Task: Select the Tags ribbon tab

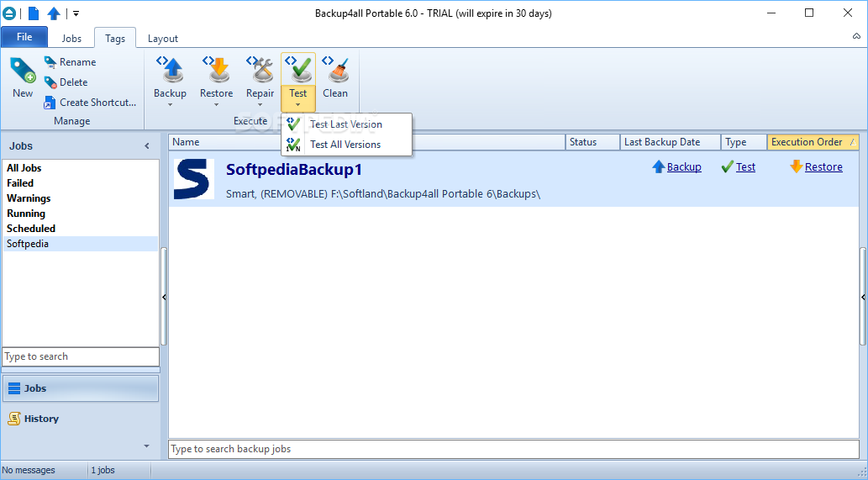Action: tap(115, 38)
